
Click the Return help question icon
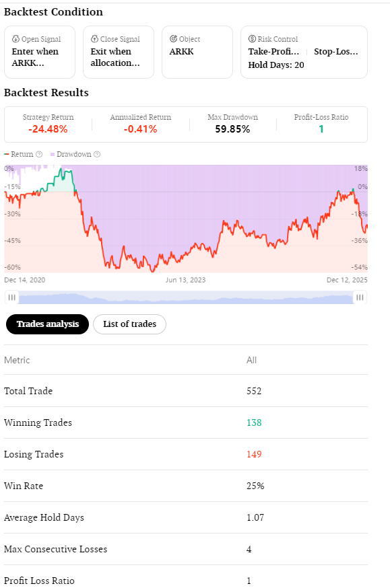click(x=38, y=154)
